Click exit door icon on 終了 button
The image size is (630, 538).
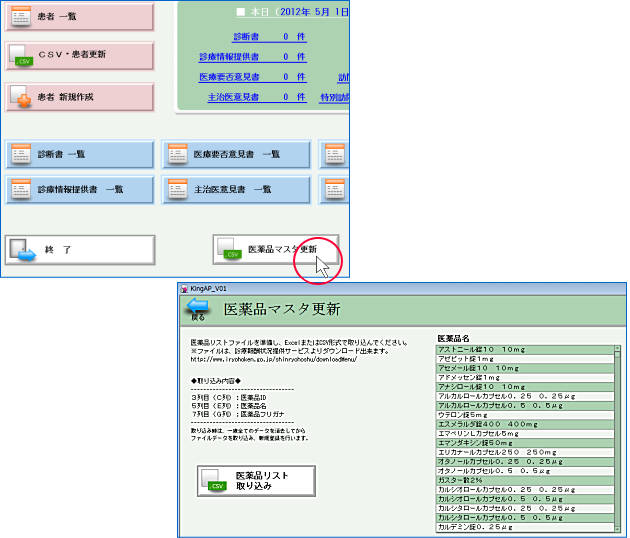tap(22, 250)
